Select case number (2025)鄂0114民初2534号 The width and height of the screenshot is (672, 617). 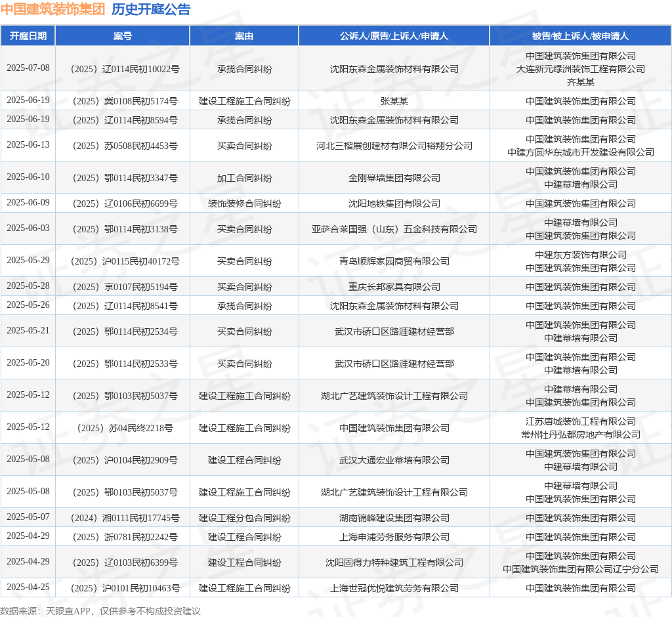click(125, 332)
